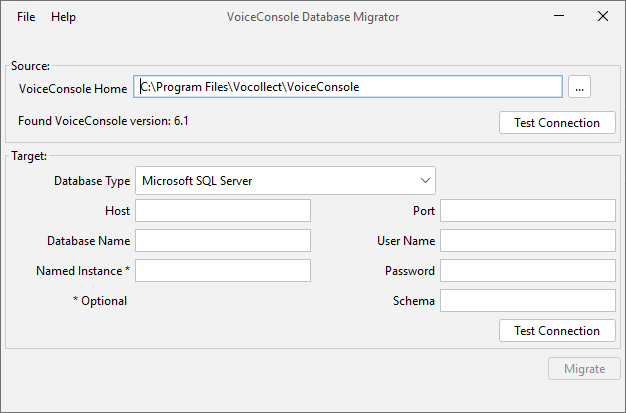Focus the Named Instance field
626x413 pixels.
point(223,270)
